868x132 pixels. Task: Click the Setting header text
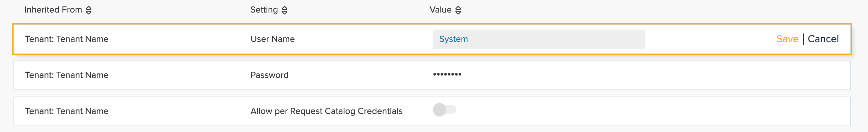point(264,10)
